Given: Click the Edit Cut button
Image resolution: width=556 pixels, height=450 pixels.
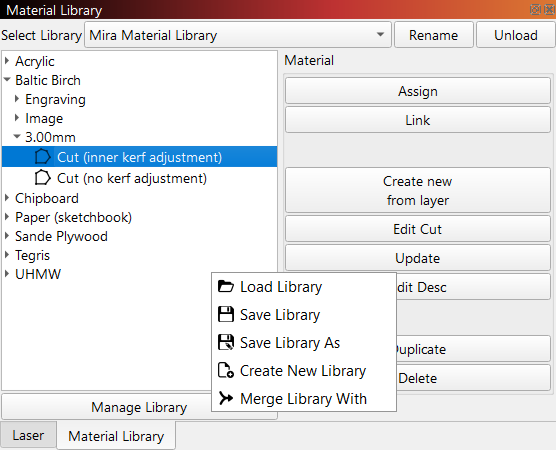Looking at the screenshot, I should coord(418,229).
